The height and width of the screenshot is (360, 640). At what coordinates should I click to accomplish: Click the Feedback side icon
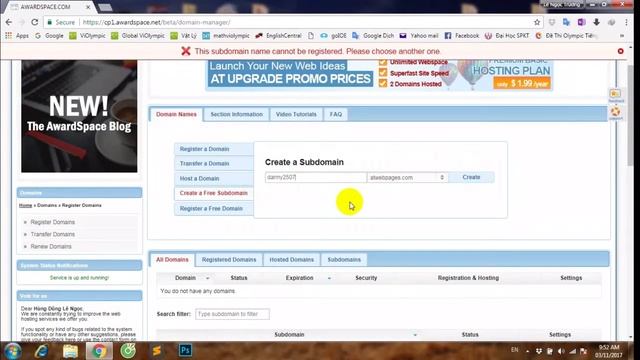click(616, 96)
